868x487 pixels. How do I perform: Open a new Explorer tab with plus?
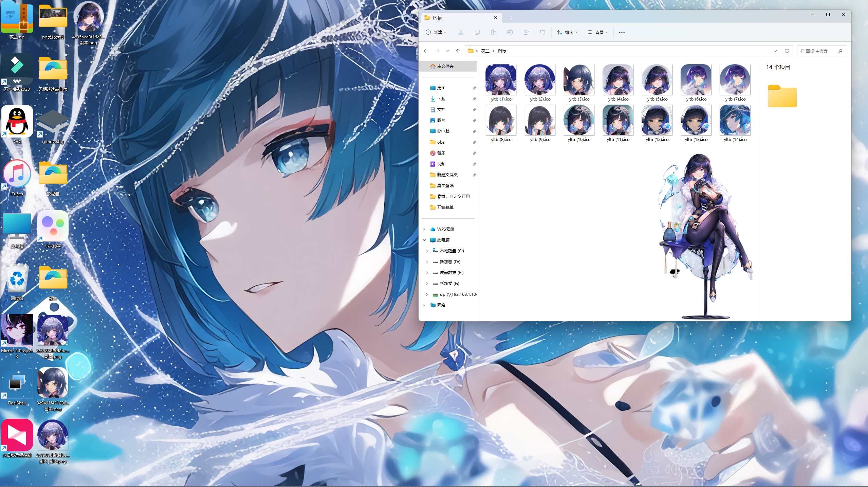511,18
